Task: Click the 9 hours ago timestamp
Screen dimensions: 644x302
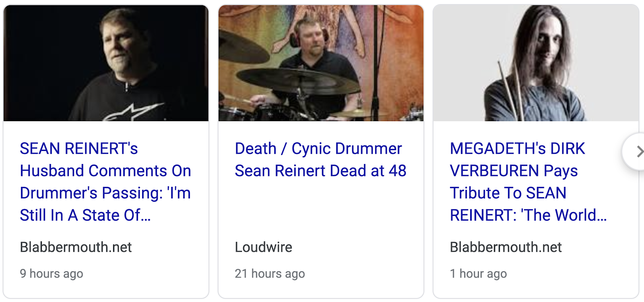Action: [x=52, y=273]
